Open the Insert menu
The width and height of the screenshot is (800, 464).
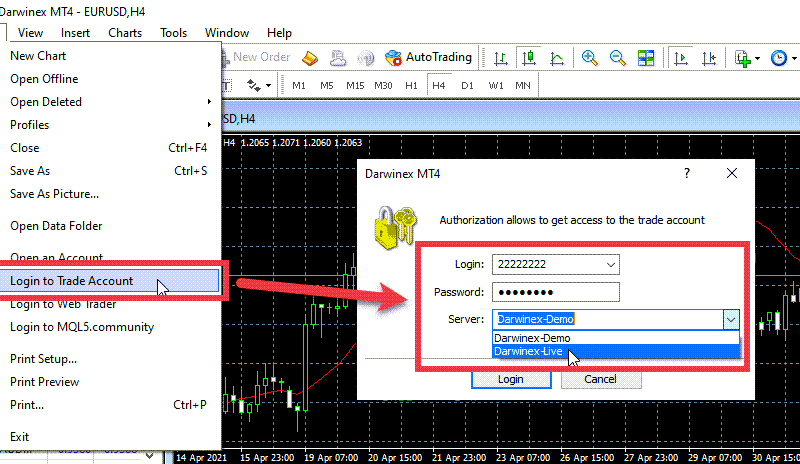75,33
